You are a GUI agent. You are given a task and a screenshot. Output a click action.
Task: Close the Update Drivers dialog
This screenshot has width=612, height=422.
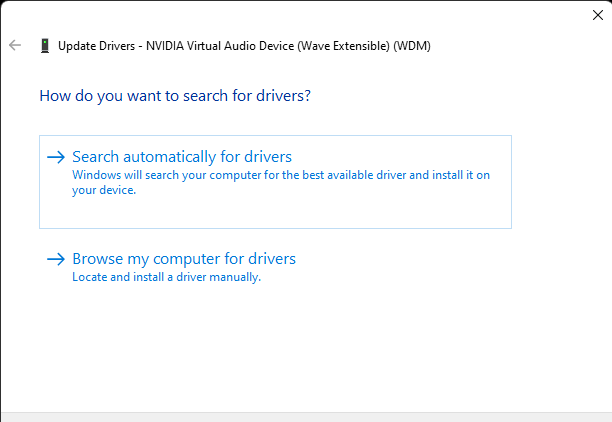(598, 15)
